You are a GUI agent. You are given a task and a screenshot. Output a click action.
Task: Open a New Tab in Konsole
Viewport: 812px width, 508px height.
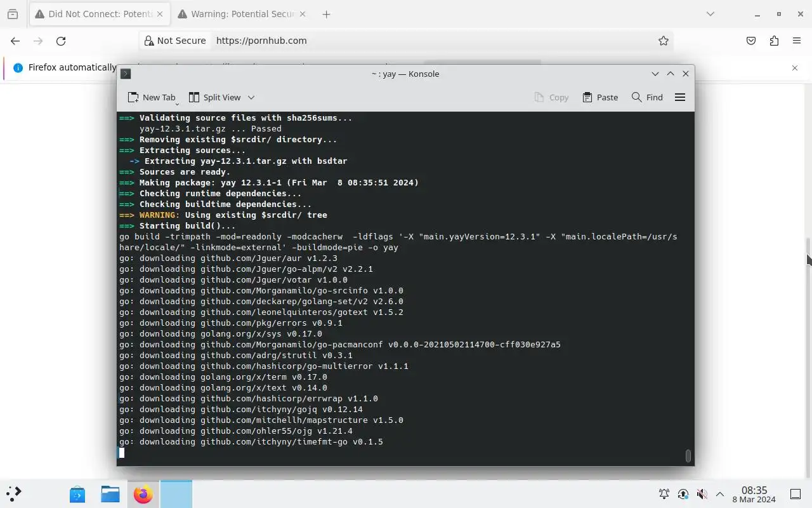click(152, 97)
